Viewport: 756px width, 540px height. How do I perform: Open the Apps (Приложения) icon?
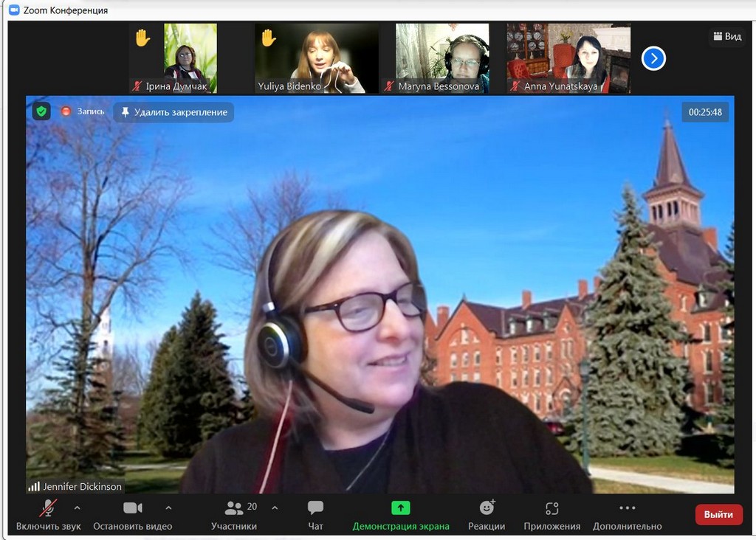(551, 508)
